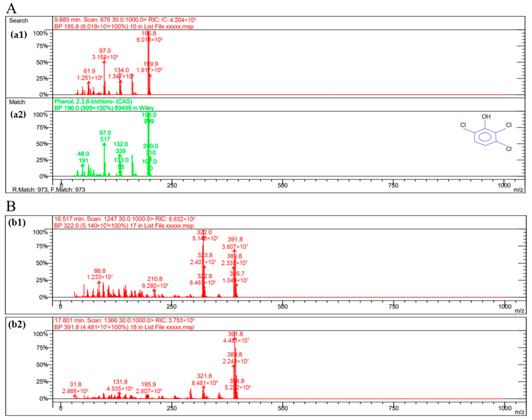Viewport: 532px width, 420px height.
Task: Select the 391.8 peak label in panel b1
Action: click(x=235, y=240)
